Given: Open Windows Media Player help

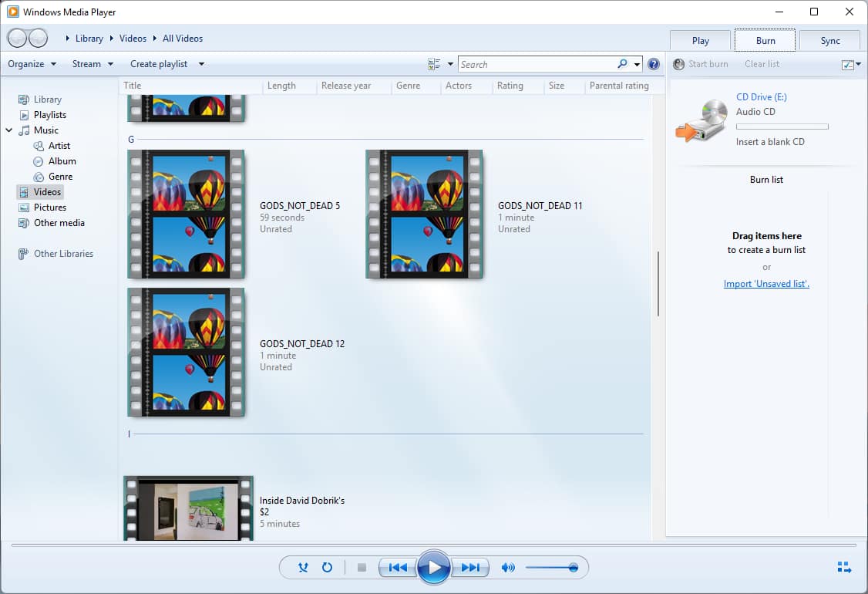Looking at the screenshot, I should pyautogui.click(x=654, y=64).
